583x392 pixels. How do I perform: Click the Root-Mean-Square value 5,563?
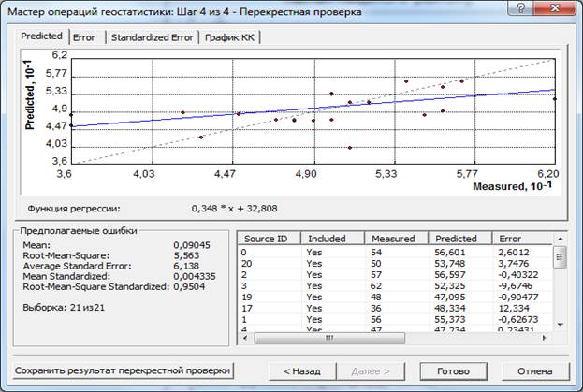[186, 255]
